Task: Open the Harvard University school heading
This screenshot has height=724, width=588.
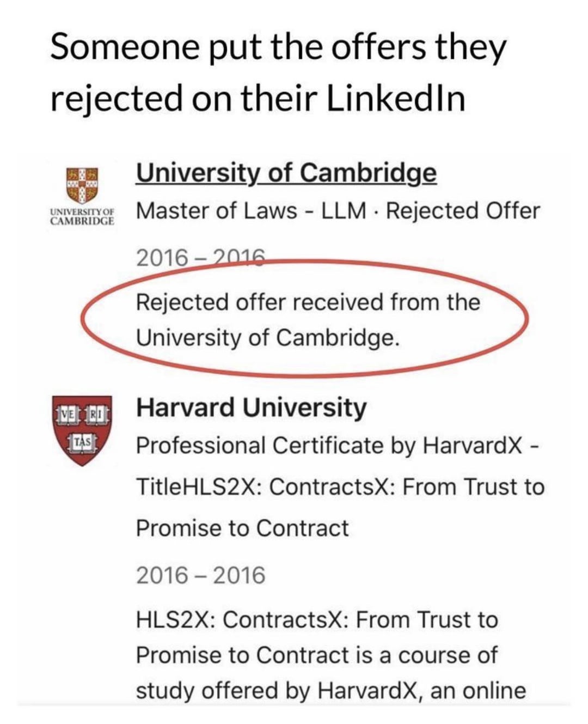Action: pos(251,407)
